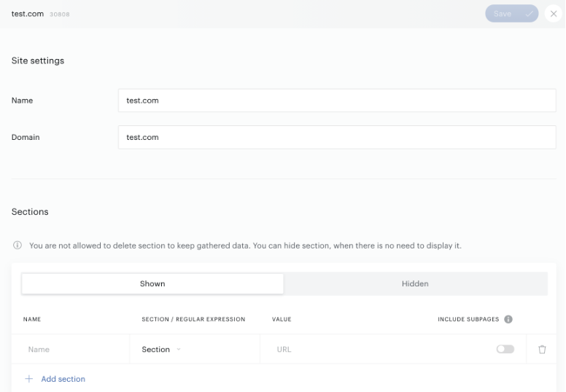The height and width of the screenshot is (392, 566).
Task: Close the site settings panel
Action: [554, 14]
